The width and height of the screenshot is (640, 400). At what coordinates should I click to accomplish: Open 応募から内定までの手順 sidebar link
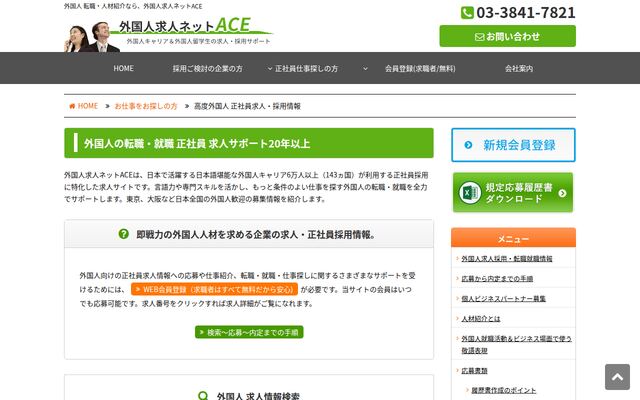click(497, 278)
